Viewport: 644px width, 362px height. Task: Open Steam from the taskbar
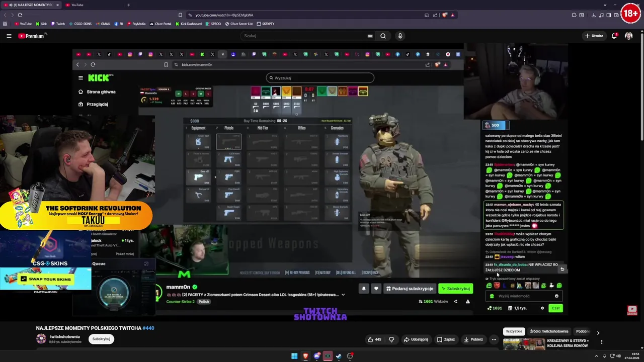(x=339, y=356)
